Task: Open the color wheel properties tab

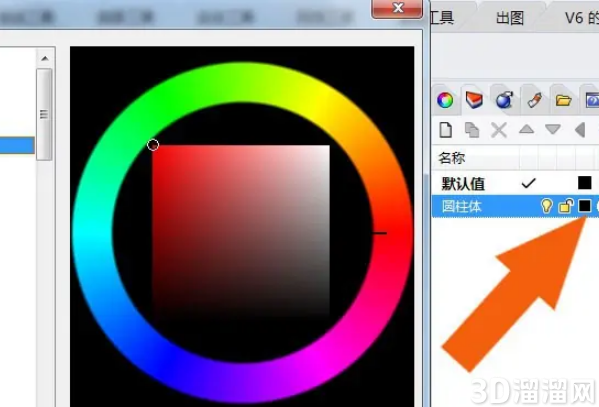Action: [445, 100]
